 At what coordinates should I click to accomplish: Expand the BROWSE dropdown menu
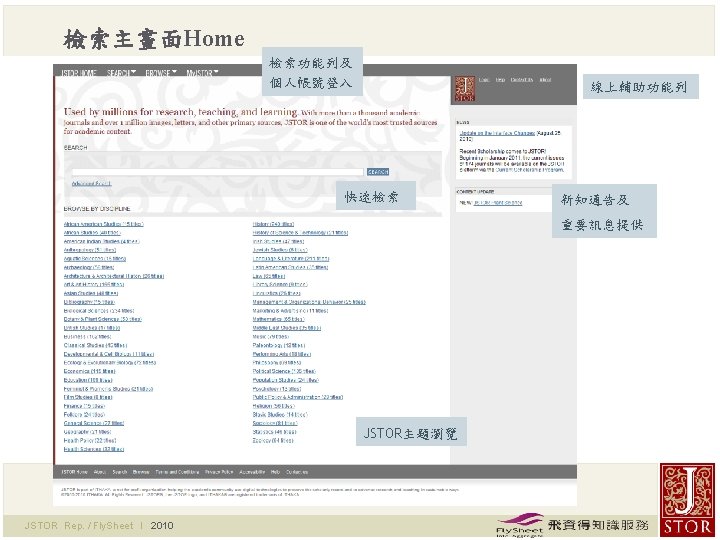pos(161,73)
